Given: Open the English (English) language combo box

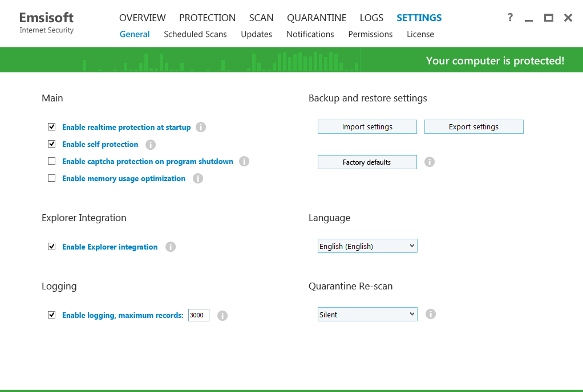Looking at the screenshot, I should coord(367,246).
